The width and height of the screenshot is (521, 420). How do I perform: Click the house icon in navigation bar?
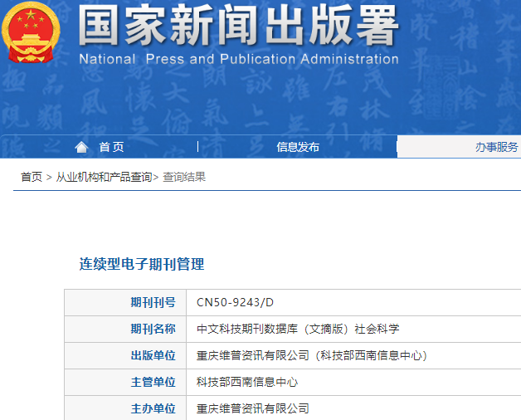click(81, 147)
